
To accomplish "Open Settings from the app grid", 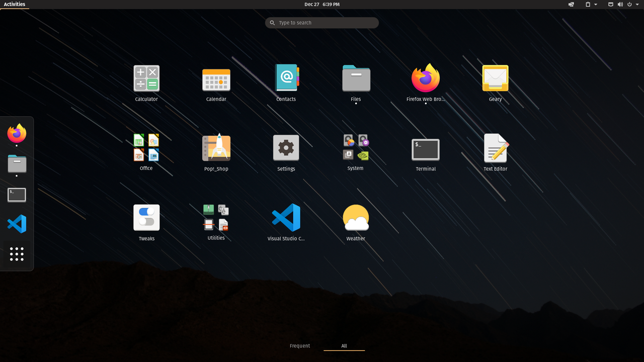I will pyautogui.click(x=286, y=148).
